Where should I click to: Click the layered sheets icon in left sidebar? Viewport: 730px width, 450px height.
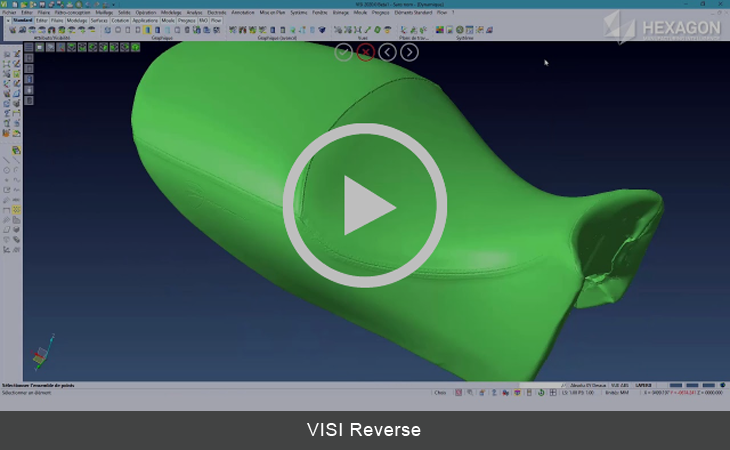click(16, 150)
